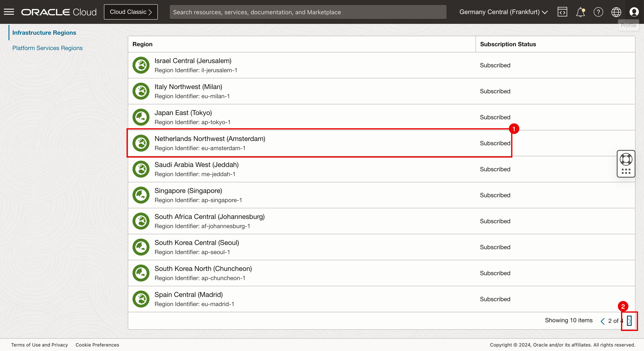Viewport: 644px width, 351px height.
Task: Focus the search resources input field
Action: coord(308,12)
